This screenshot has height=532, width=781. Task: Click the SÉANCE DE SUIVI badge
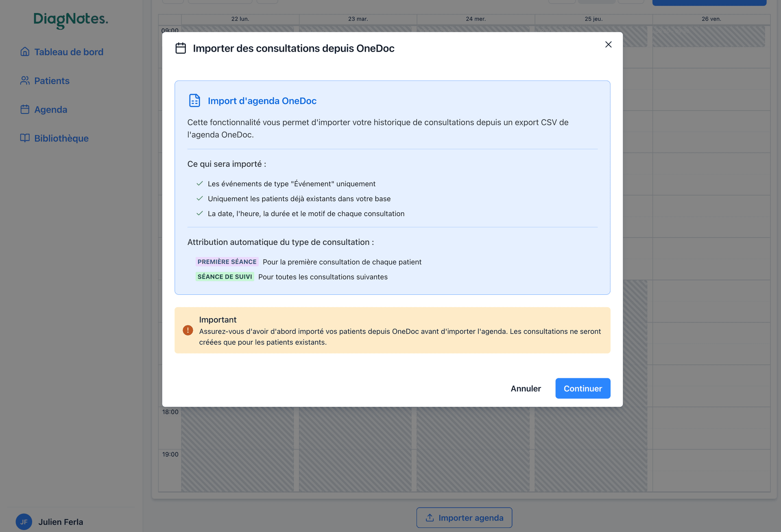point(225,277)
